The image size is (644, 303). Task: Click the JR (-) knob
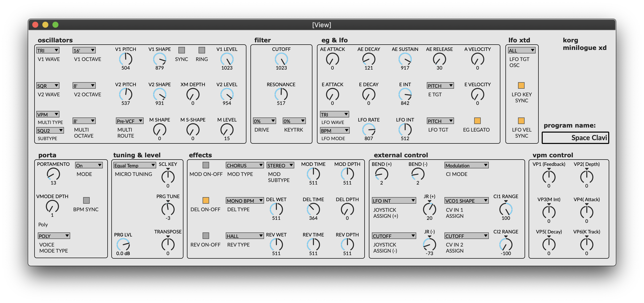click(x=429, y=244)
